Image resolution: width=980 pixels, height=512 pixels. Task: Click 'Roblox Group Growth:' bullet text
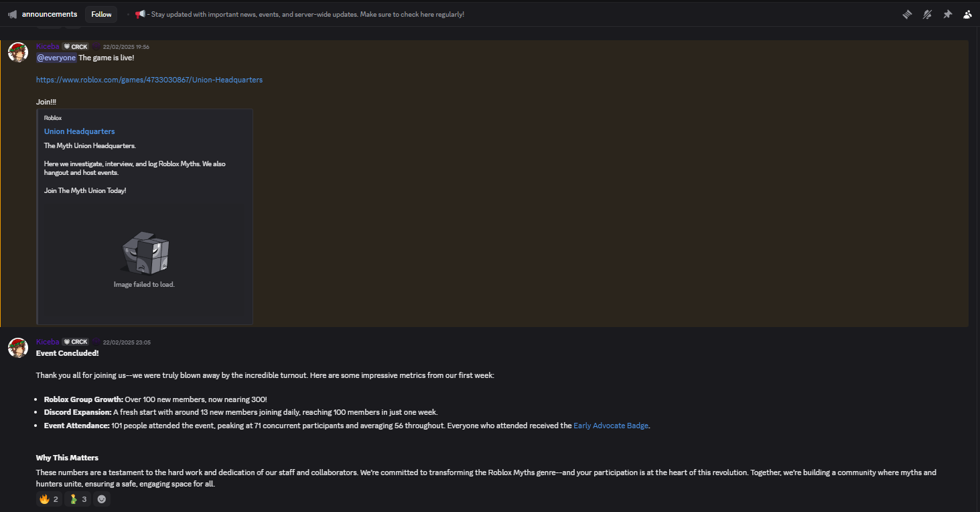click(x=84, y=399)
